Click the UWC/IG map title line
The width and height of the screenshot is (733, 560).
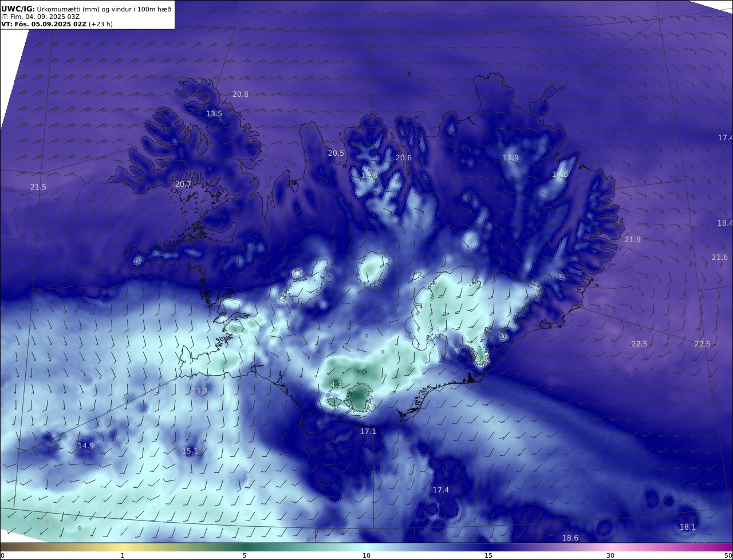point(86,9)
